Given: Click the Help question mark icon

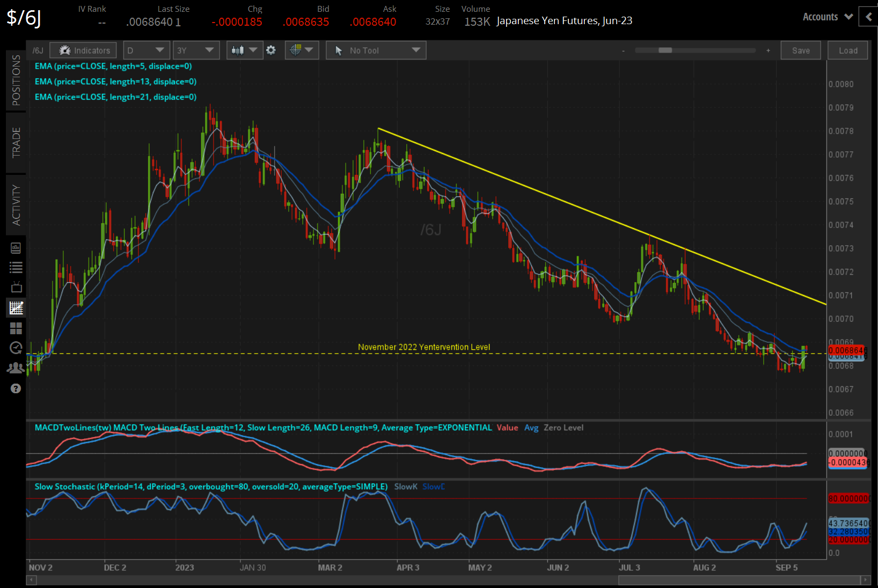Looking at the screenshot, I should pyautogui.click(x=16, y=388).
